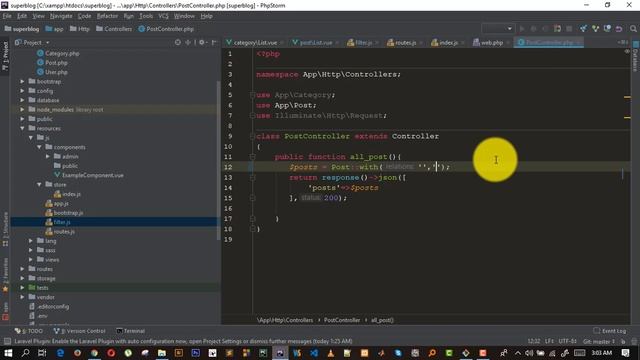The width and height of the screenshot is (640, 360).
Task: Open the Tools menu
Action: click(146, 16)
